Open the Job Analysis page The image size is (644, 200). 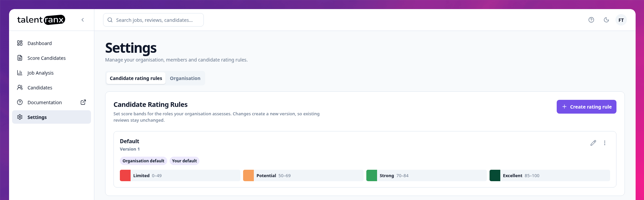[51, 73]
